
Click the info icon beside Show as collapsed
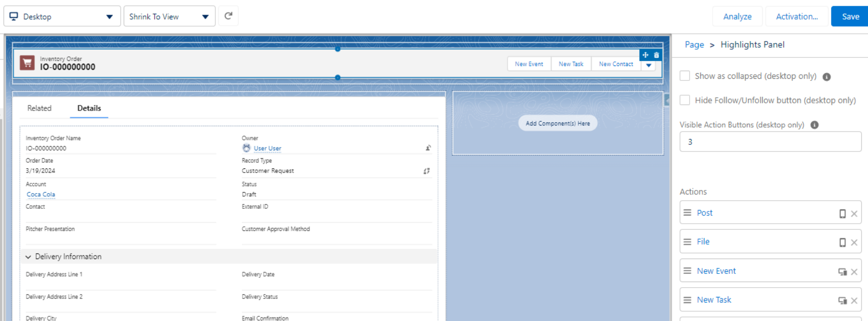pos(827,77)
